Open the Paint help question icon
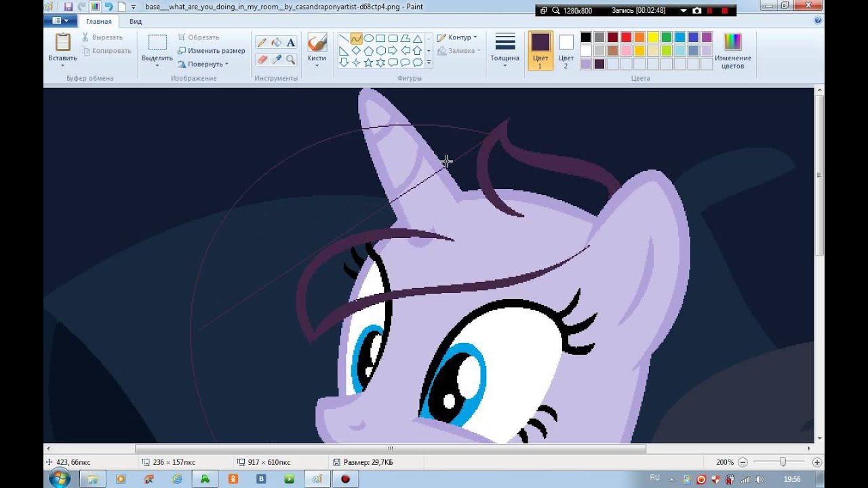This screenshot has width=868, height=488. click(x=816, y=21)
